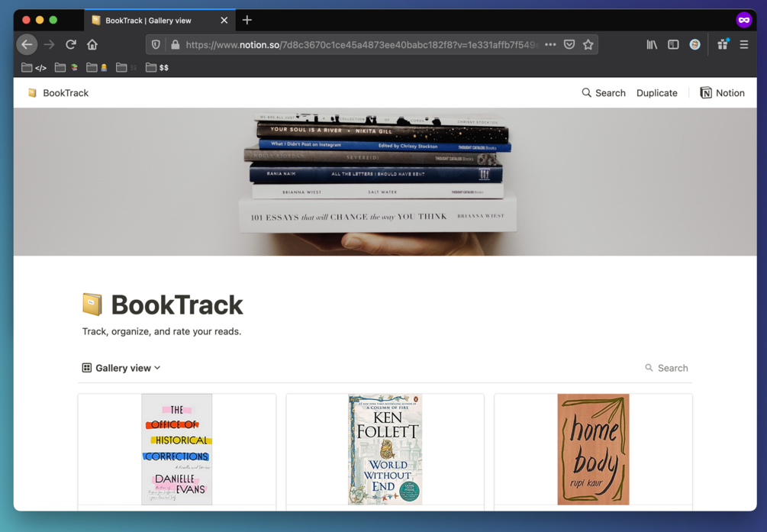The image size is (767, 532).
Task: Click the World Without End book cover
Action: (x=385, y=450)
